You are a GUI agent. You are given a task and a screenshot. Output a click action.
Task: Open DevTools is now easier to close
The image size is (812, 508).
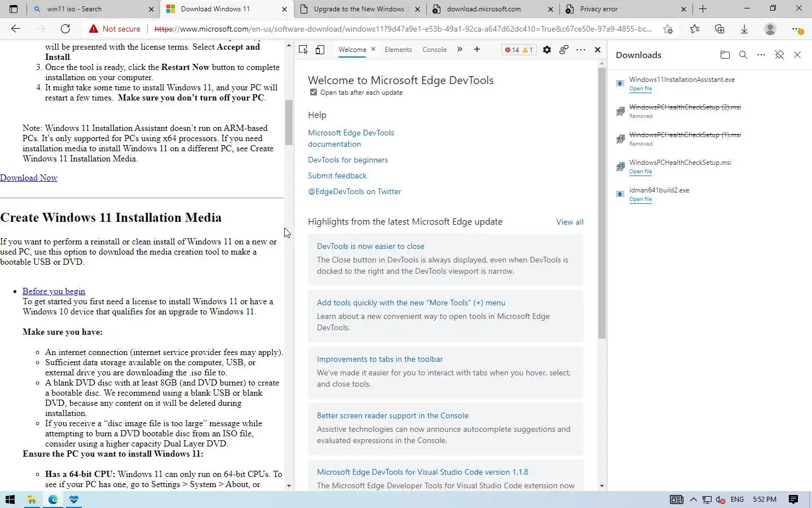click(370, 246)
